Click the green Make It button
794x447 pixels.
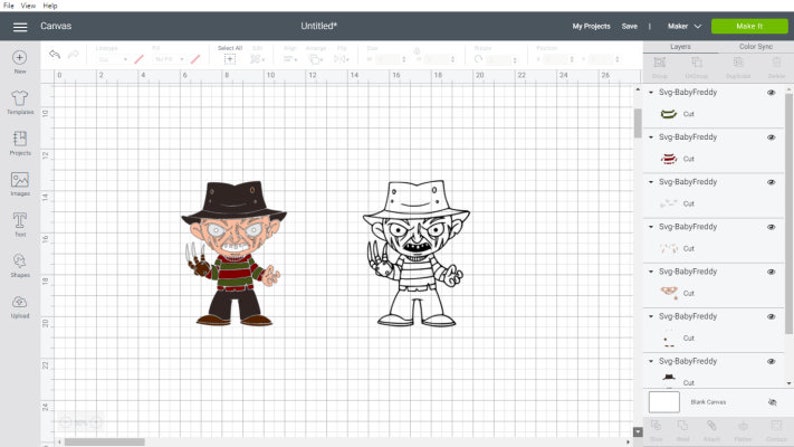749,26
